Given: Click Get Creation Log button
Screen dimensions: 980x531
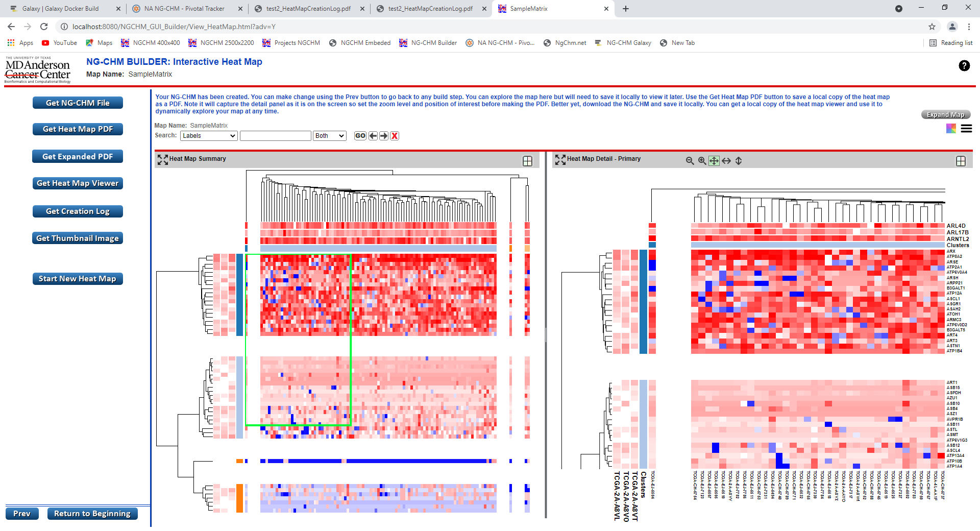Looking at the screenshot, I should click(78, 211).
